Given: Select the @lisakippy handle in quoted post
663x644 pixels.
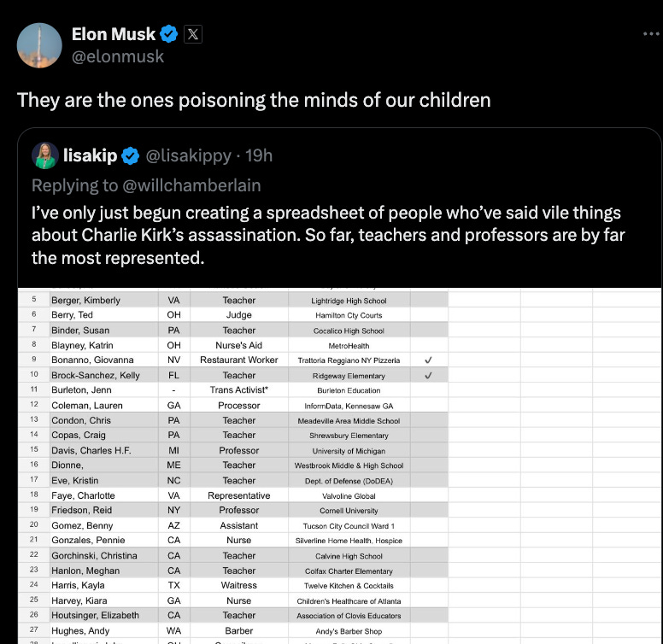Looking at the screenshot, I should [189, 155].
